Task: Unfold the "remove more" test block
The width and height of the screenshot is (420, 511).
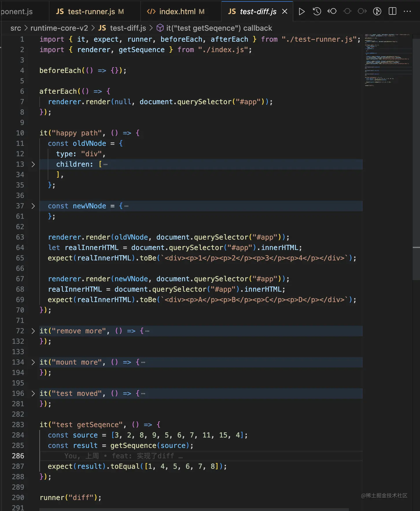Action: coord(33,331)
